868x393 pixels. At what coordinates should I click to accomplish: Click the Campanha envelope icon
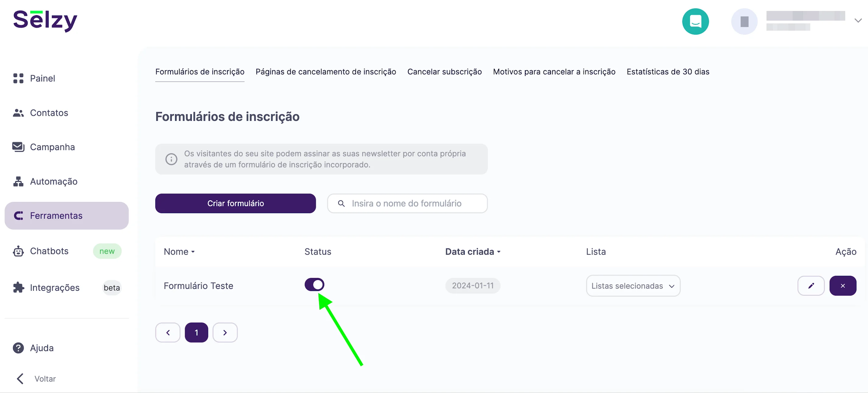coord(18,147)
